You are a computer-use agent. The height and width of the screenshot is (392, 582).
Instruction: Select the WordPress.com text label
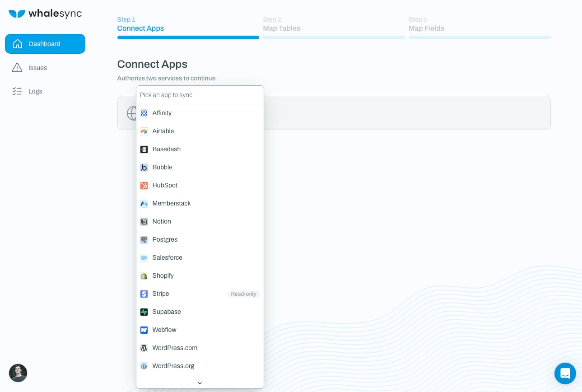click(x=175, y=348)
